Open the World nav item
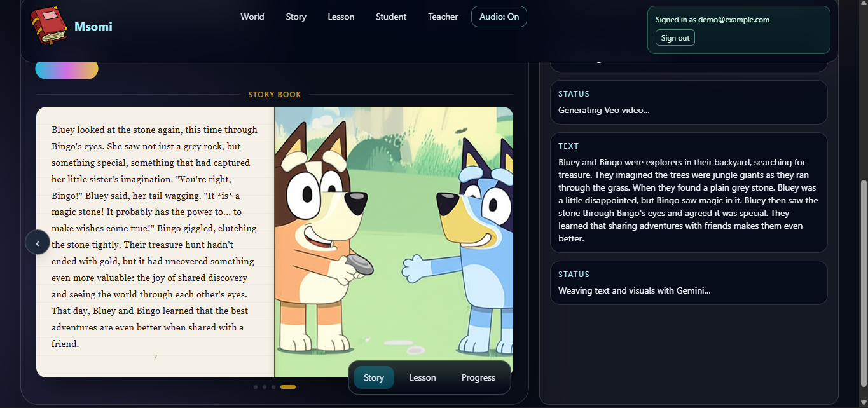868x408 pixels. point(252,17)
